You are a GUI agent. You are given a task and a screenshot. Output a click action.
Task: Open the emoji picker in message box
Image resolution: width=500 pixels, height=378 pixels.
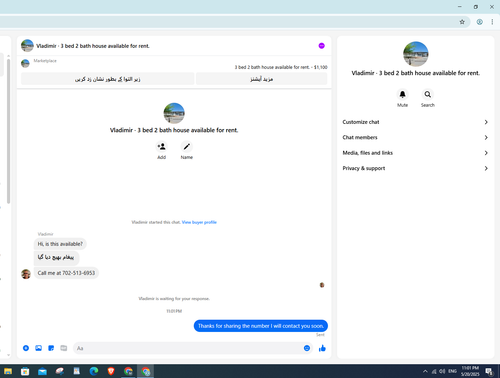tap(307, 348)
